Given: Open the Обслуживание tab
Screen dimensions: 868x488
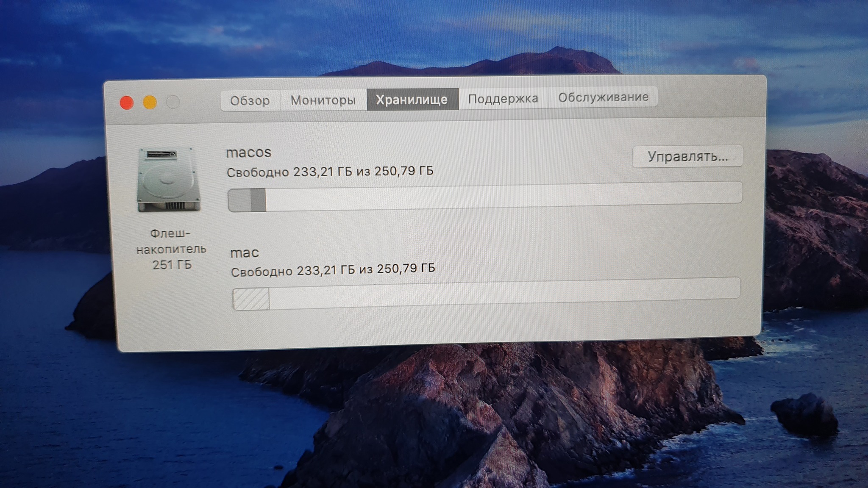Looking at the screenshot, I should click(x=603, y=97).
